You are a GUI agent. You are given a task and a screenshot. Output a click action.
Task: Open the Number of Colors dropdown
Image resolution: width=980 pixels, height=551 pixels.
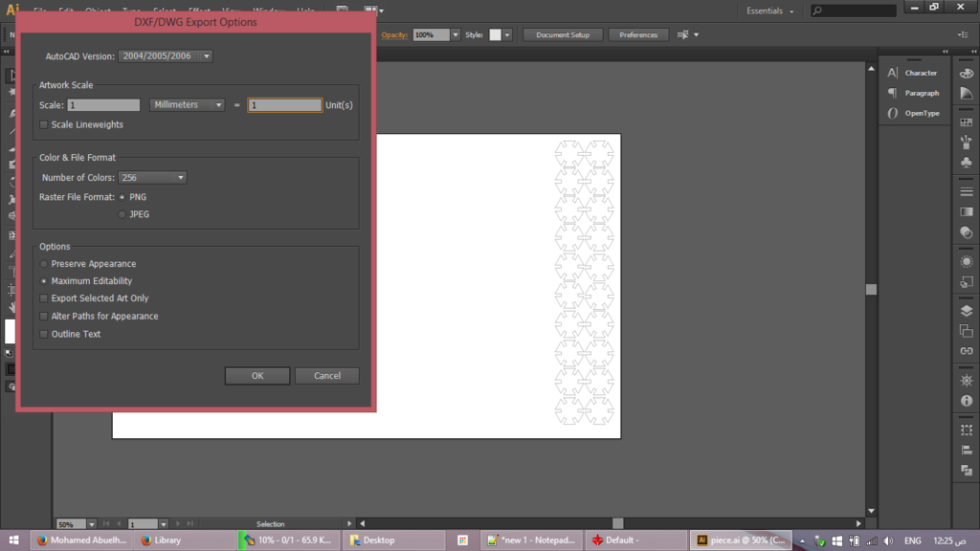152,177
